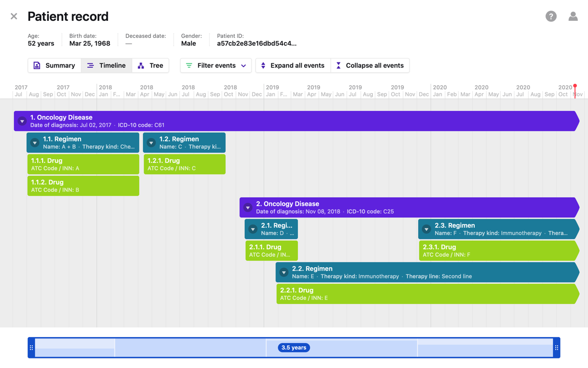Close the patient record with X icon
Viewport: 588px width, 368px height.
click(x=14, y=16)
